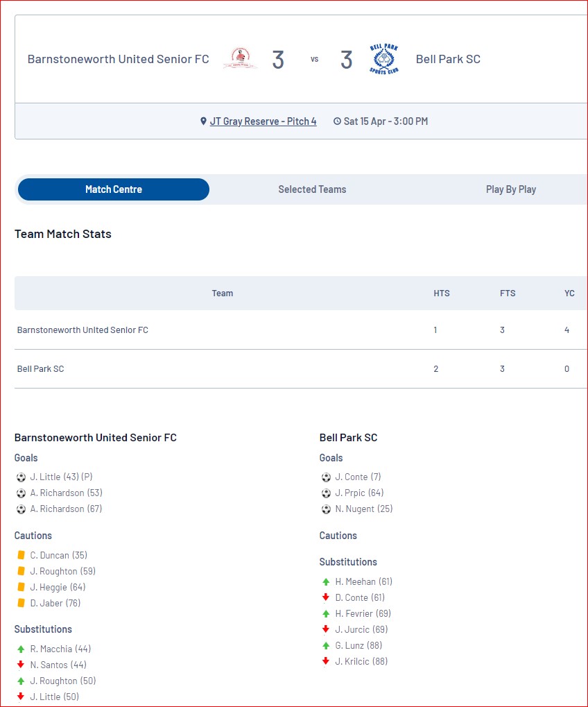Click 'J. Prpic (64)' goal entry

360,493
